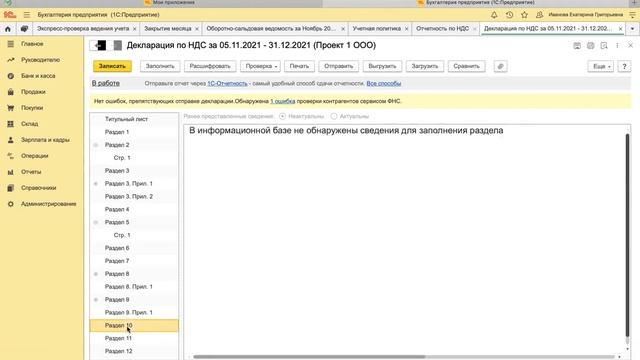This screenshot has height=360, width=640.
Task: Open the tab list dropdown arrow
Action: click(x=632, y=29)
